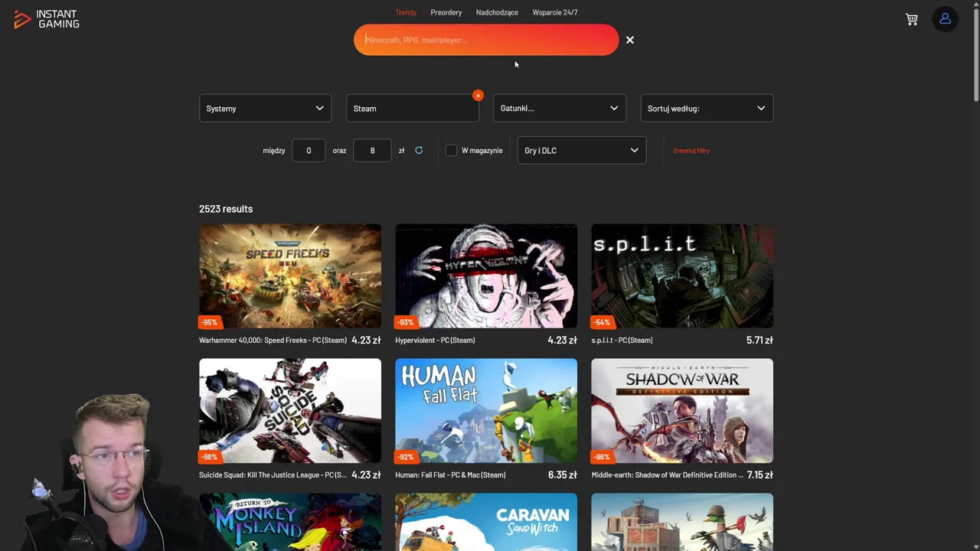Open Human Fall Flat cover image
The width and height of the screenshot is (980, 551).
coord(486,411)
